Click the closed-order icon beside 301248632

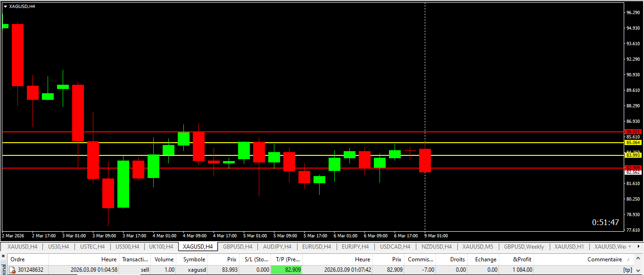(x=13, y=270)
